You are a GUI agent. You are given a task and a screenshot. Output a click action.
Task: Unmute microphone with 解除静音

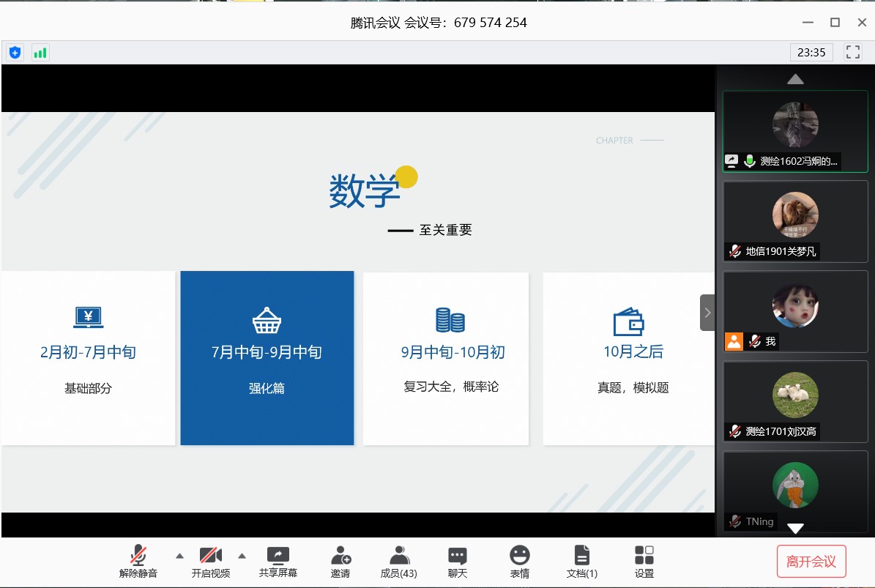(138, 562)
